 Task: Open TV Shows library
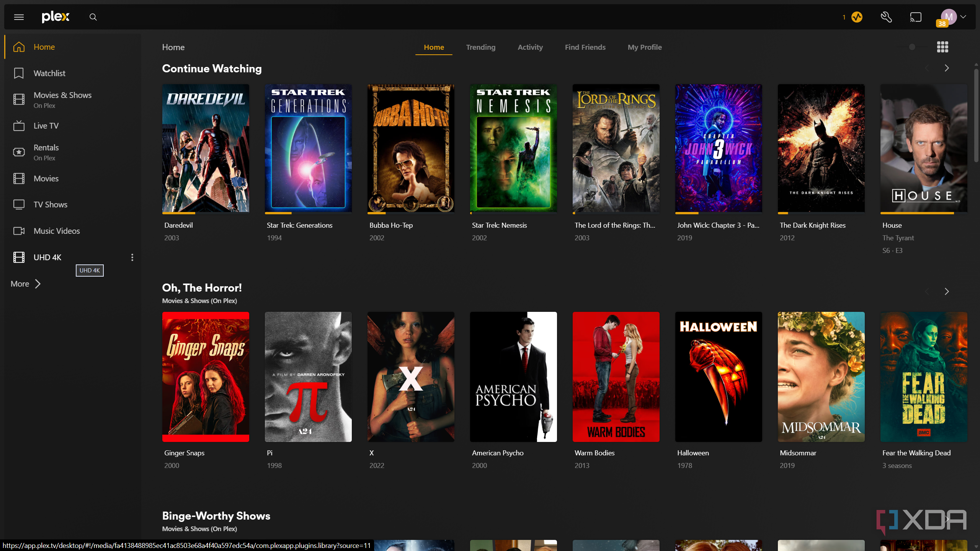pyautogui.click(x=73, y=204)
